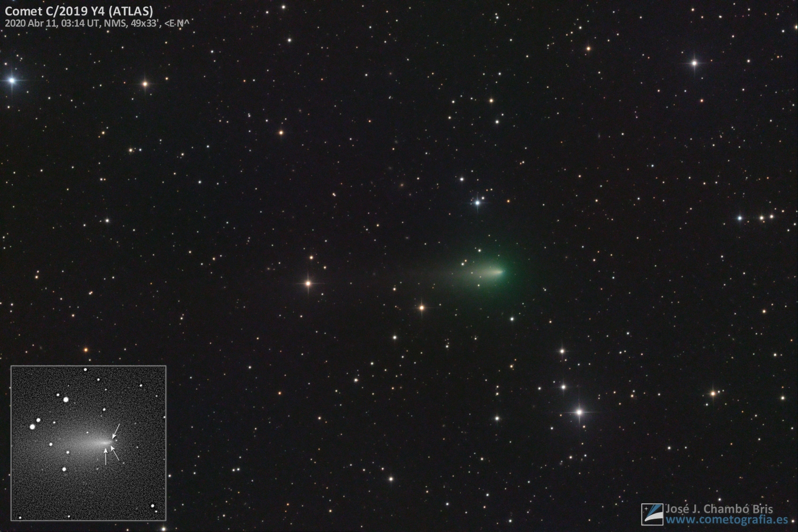Screen dimensions: 798x532
Task: Click the cometografia logo icon beside author name
Action: [652, 514]
